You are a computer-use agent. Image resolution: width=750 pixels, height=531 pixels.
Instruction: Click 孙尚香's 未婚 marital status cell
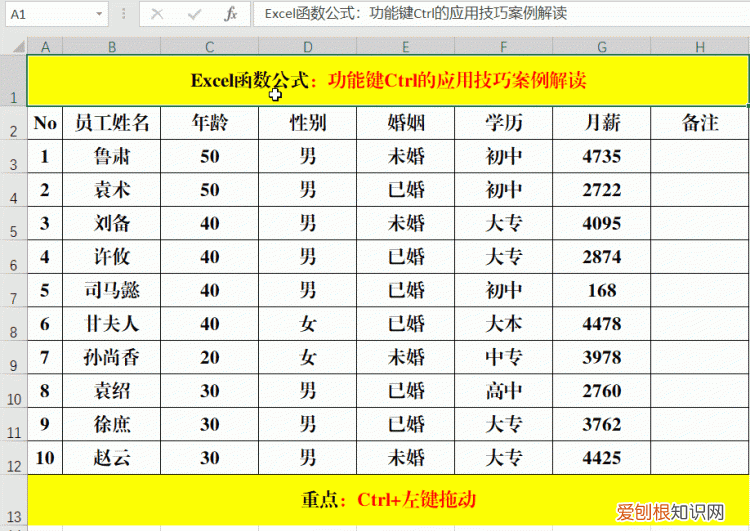pyautogui.click(x=406, y=357)
